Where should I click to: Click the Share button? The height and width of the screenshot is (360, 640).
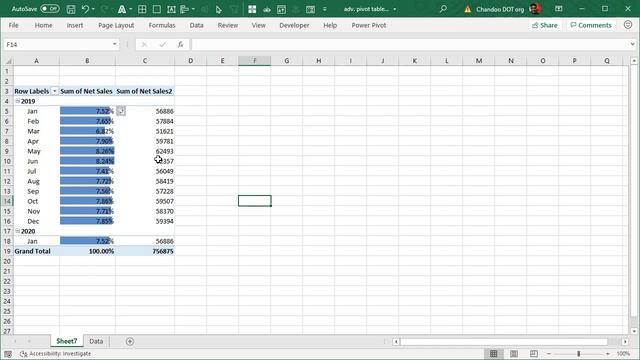[x=544, y=25]
